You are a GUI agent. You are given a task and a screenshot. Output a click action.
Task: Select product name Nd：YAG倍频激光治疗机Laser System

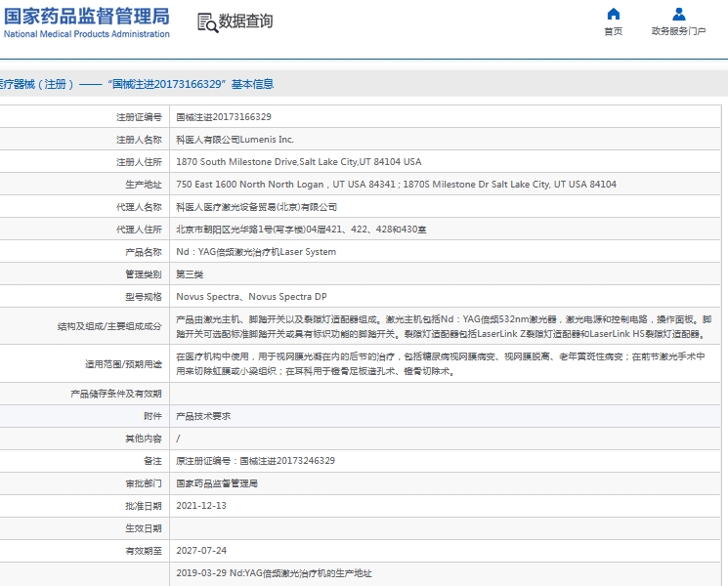tap(256, 251)
